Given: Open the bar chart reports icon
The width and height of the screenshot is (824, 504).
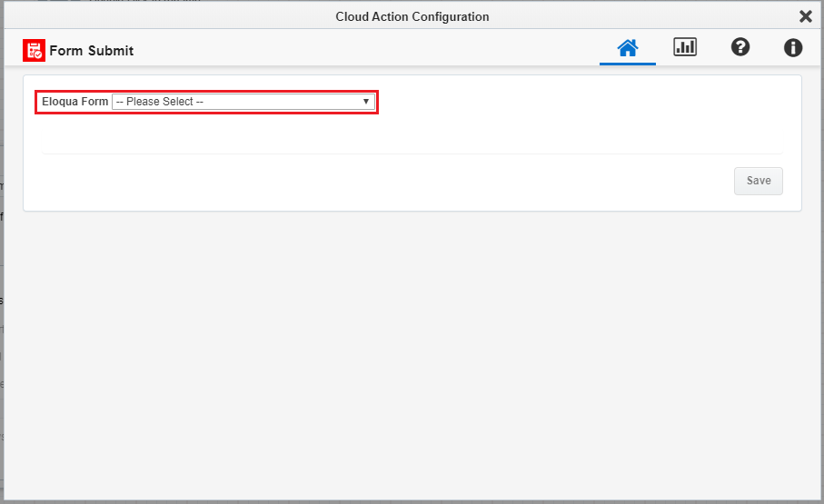Looking at the screenshot, I should point(685,47).
